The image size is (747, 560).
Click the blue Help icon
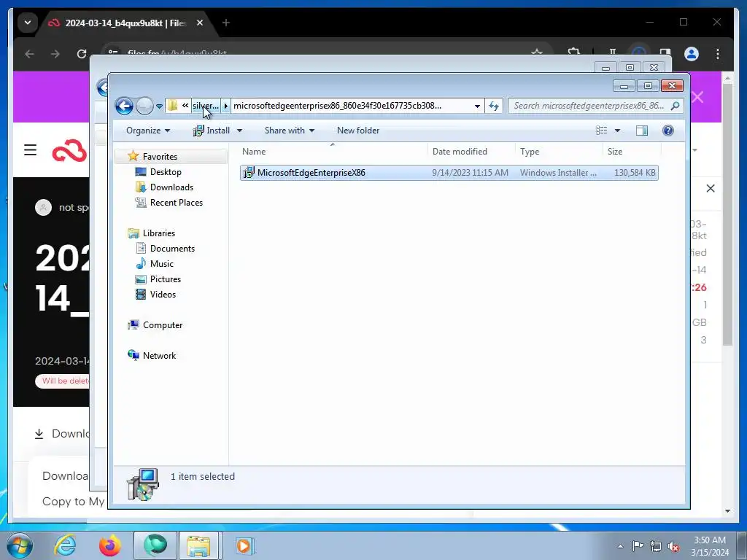(668, 131)
